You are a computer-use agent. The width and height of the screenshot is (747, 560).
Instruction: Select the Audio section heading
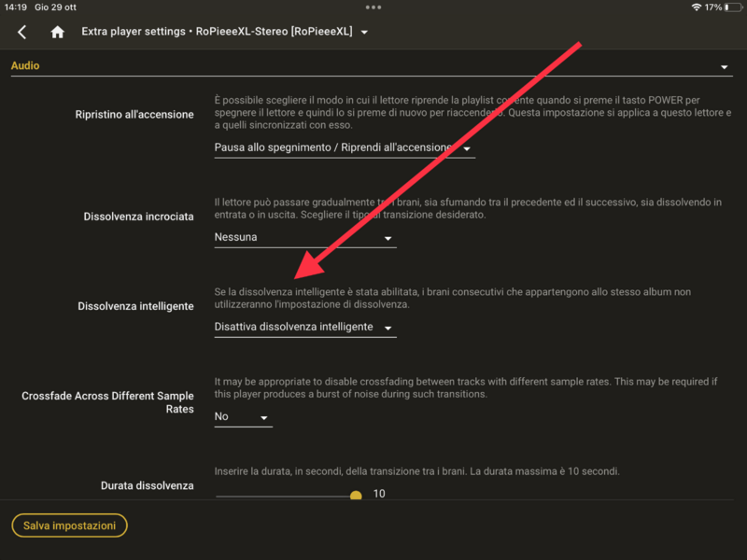[x=25, y=65]
